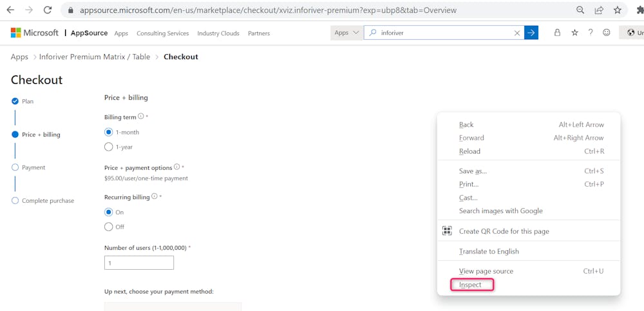This screenshot has width=644, height=311.
Task: Jump to the Payment step
Action: coord(28,167)
